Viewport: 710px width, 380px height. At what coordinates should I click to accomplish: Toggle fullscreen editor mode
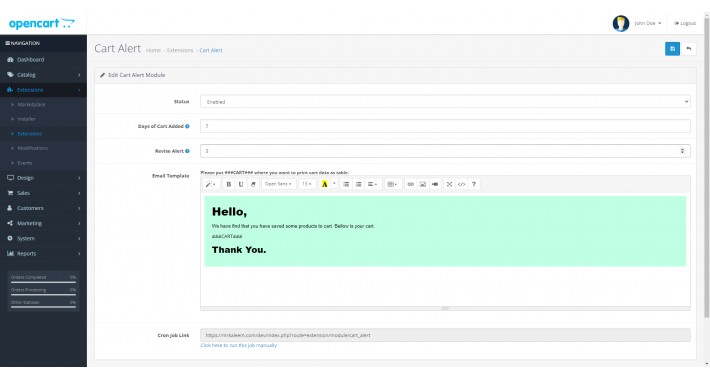click(449, 184)
